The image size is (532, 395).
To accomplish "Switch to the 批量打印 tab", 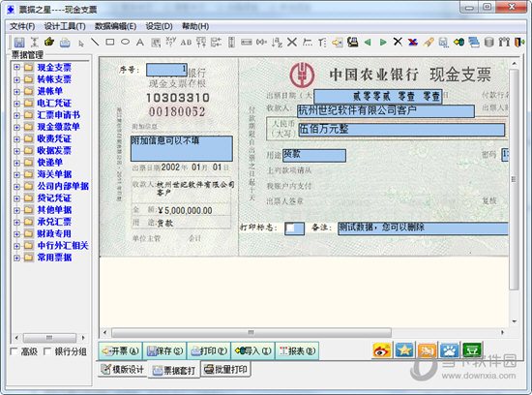I will (226, 370).
